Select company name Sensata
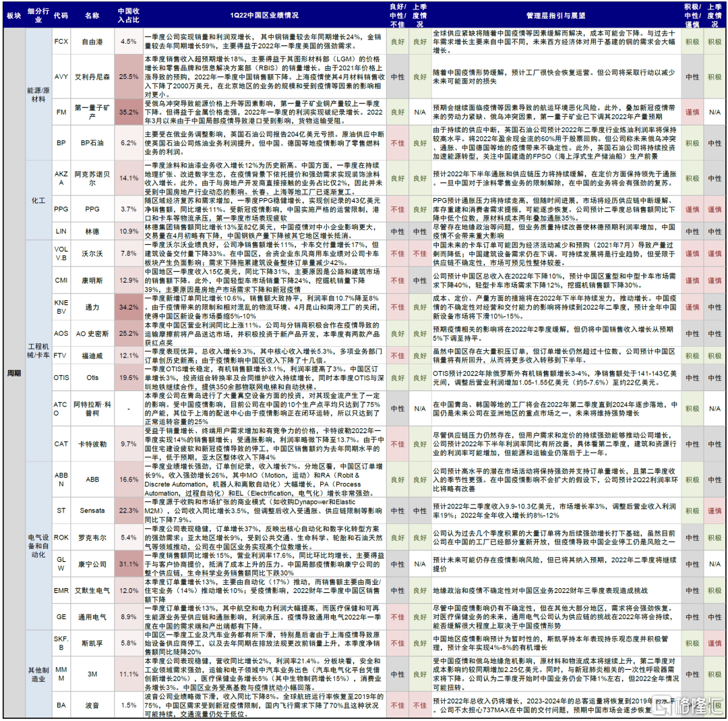The width and height of the screenshot is (728, 721). tap(92, 510)
